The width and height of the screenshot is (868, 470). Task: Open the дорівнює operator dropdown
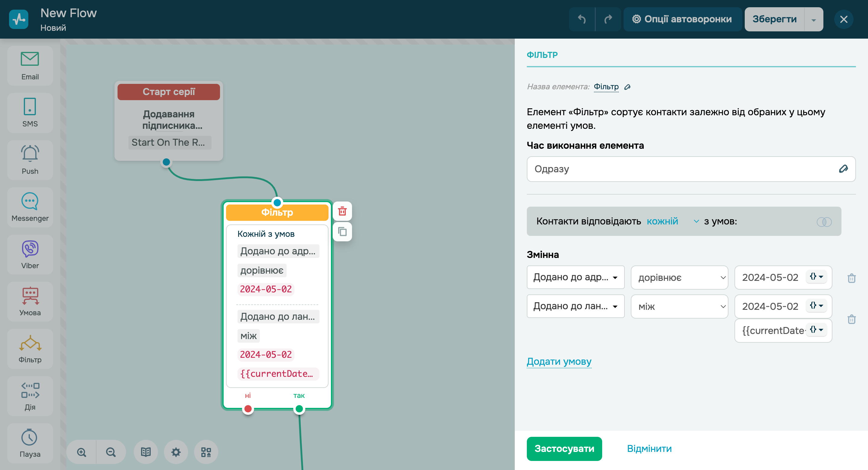679,278
